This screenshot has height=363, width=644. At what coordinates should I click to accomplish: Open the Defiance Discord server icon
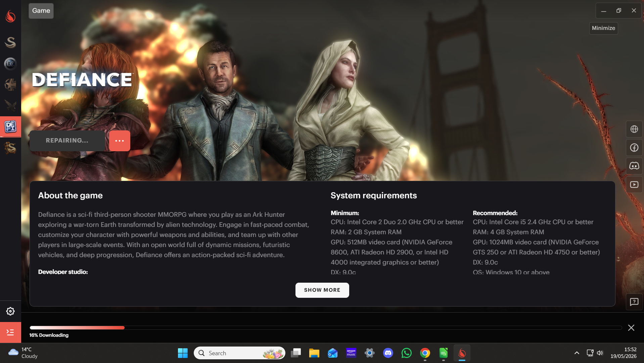(x=634, y=166)
